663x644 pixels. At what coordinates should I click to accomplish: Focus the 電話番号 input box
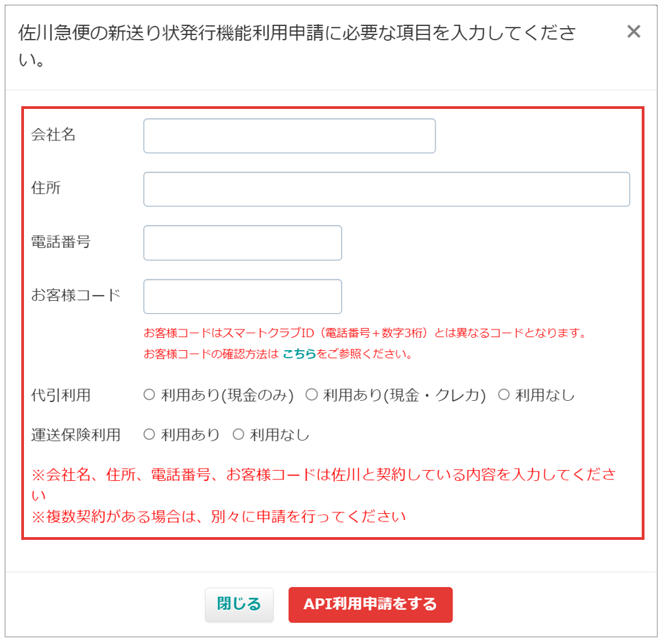[243, 243]
